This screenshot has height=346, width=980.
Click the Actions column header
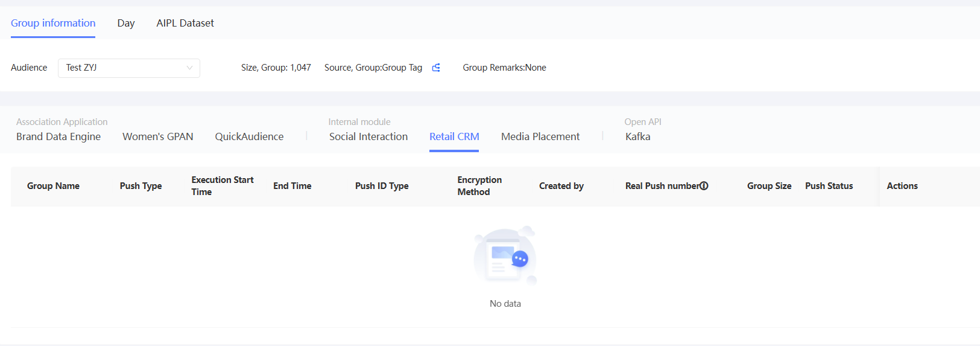coord(902,186)
